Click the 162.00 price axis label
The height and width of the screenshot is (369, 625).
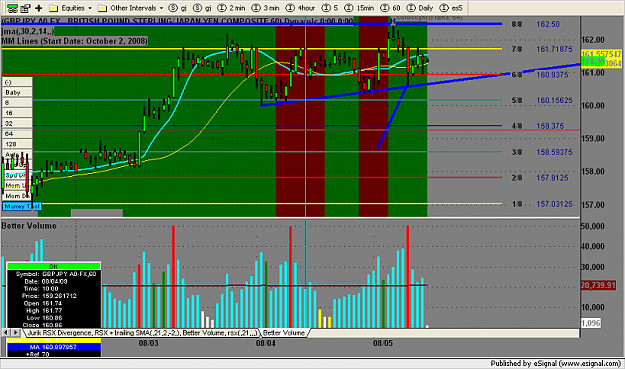[x=593, y=40]
